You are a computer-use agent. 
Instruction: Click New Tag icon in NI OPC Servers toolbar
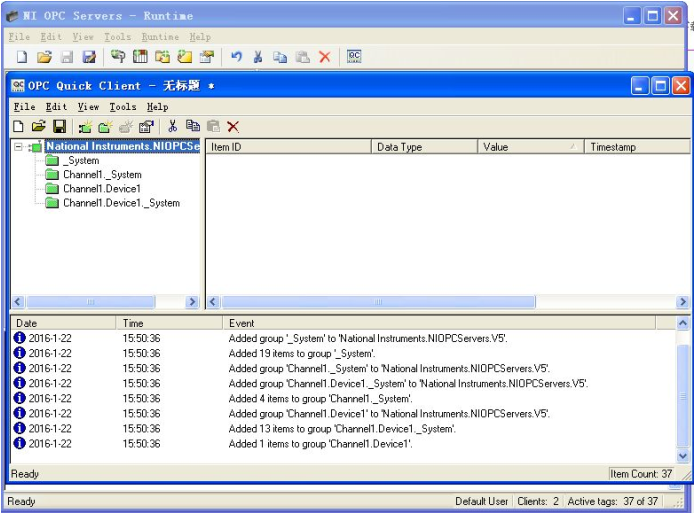click(x=185, y=56)
